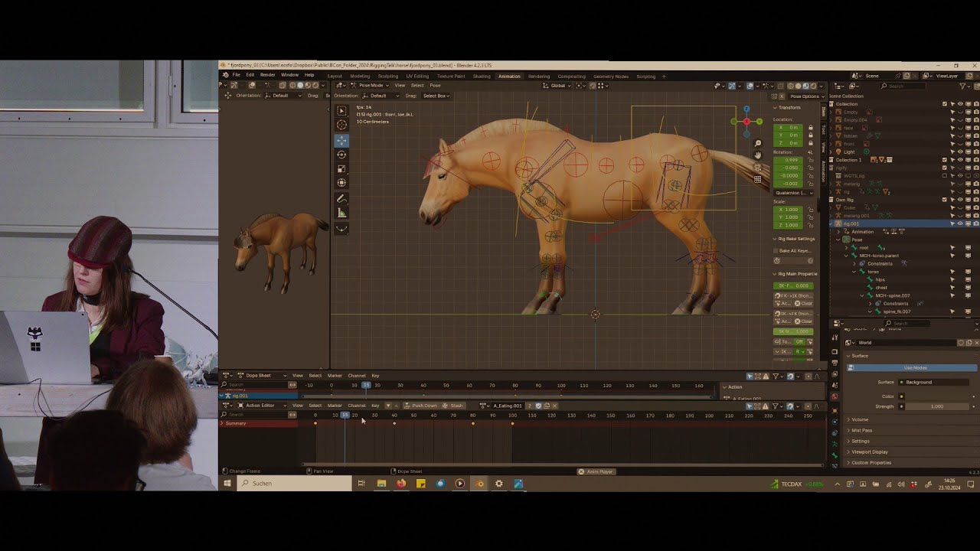This screenshot has width=980, height=551.
Task: Click the Windows Start button
Action: coord(227,484)
